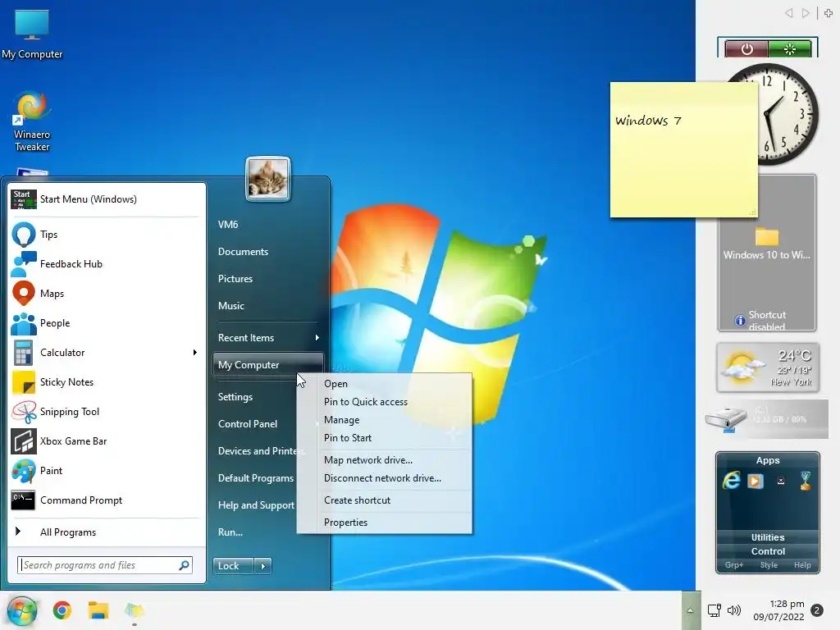840x630 pixels.
Task: Click the Windows 7 sticky note
Action: [x=684, y=150]
